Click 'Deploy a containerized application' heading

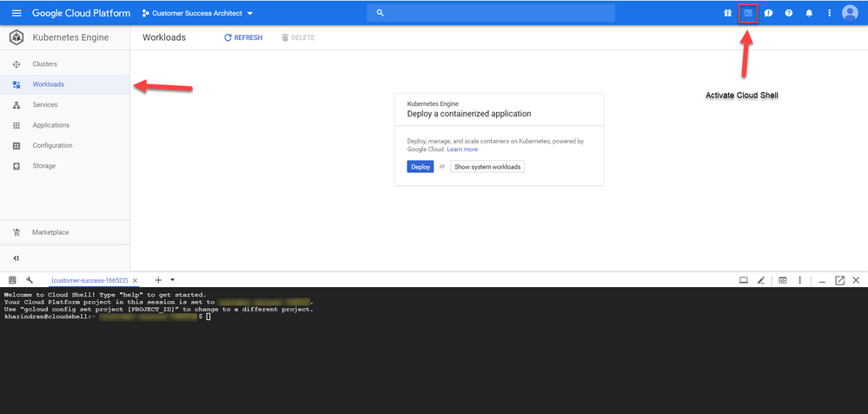pyautogui.click(x=469, y=114)
